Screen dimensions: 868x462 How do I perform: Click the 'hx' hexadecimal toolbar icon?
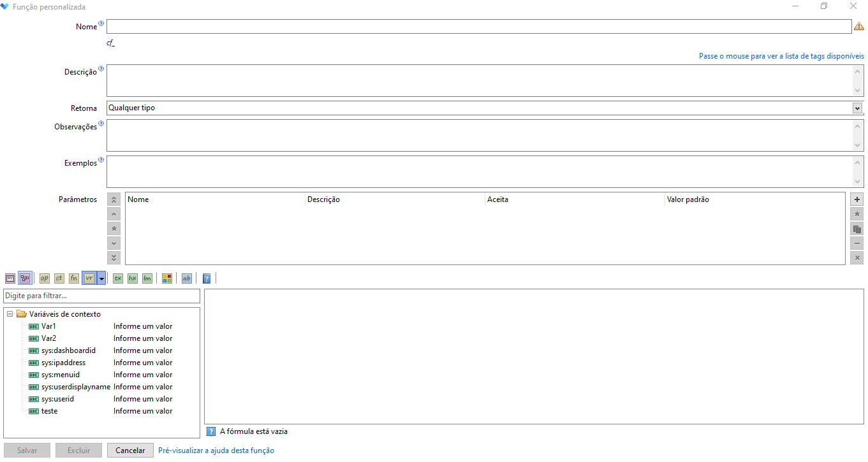[x=133, y=278]
